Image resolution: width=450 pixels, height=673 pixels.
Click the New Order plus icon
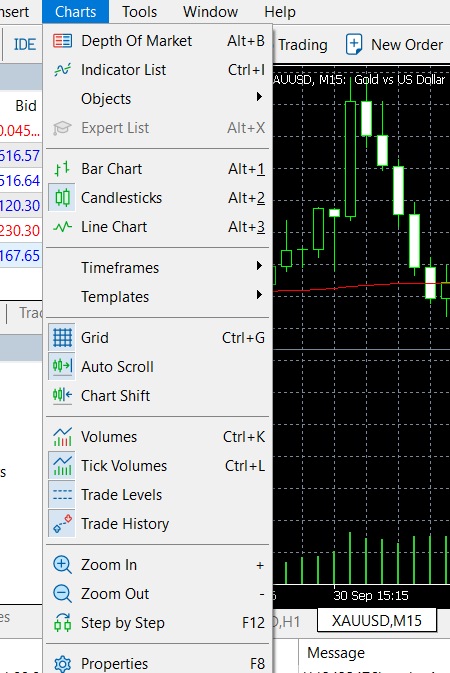354,45
